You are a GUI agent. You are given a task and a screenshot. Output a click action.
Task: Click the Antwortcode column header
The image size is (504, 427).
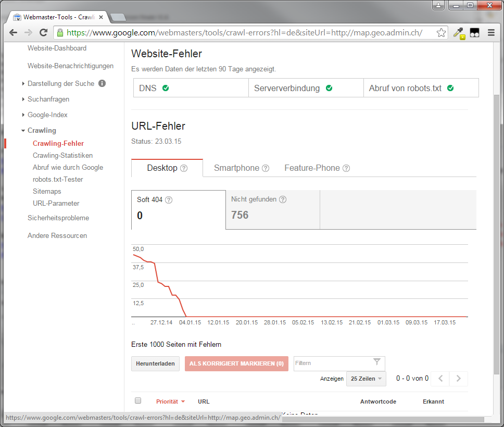pos(378,401)
